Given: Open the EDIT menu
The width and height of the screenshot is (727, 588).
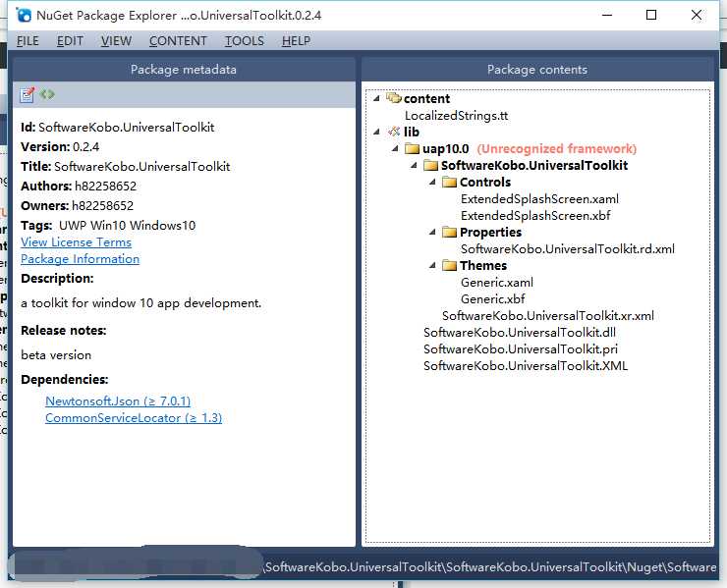Looking at the screenshot, I should click(70, 41).
